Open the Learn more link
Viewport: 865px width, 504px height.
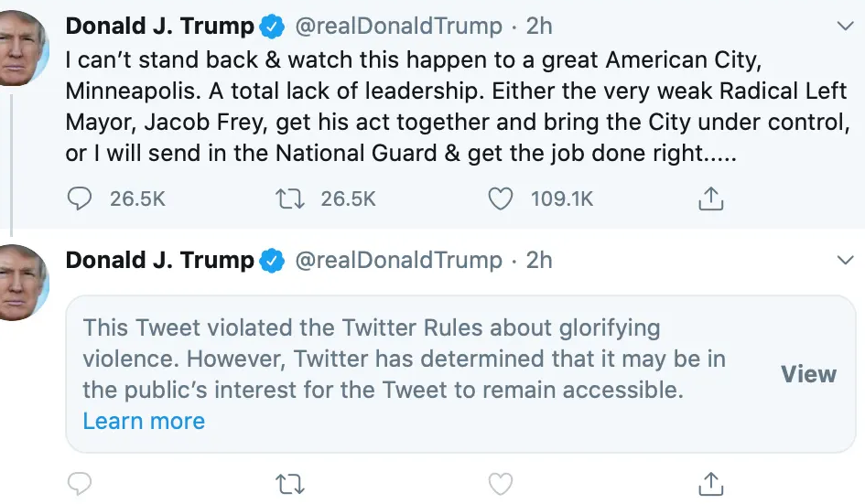[144, 421]
